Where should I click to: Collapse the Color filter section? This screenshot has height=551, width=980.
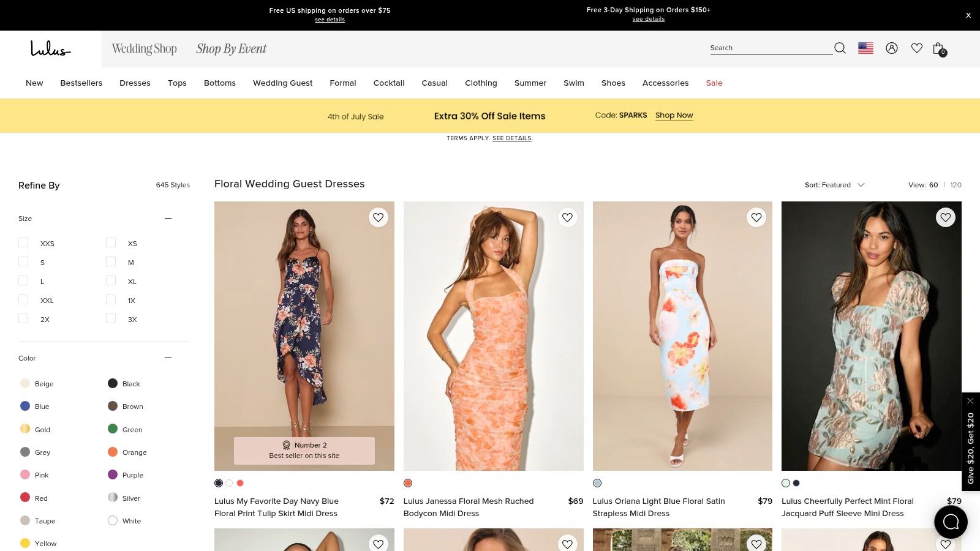pos(168,358)
